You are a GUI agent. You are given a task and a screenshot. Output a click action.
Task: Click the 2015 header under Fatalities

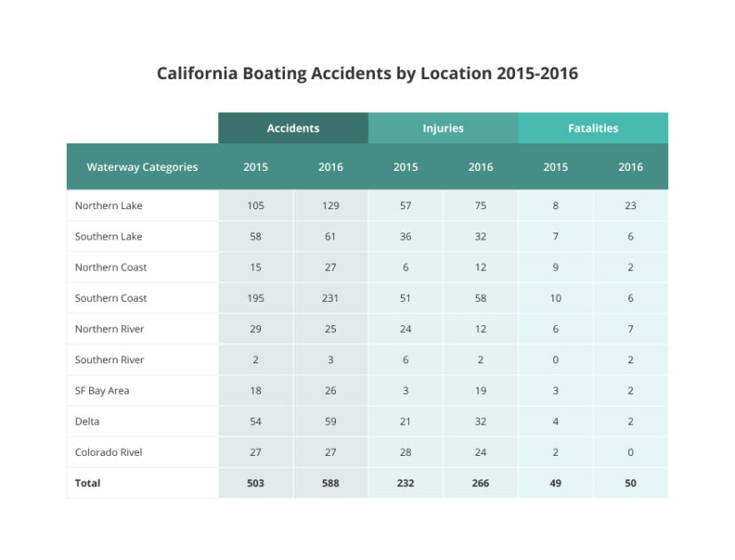(555, 166)
